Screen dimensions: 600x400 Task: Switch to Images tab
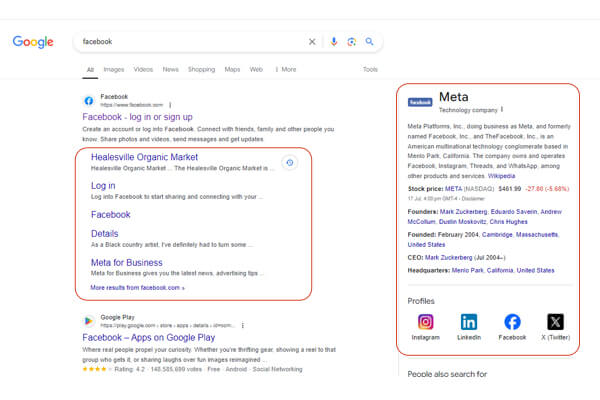point(114,70)
